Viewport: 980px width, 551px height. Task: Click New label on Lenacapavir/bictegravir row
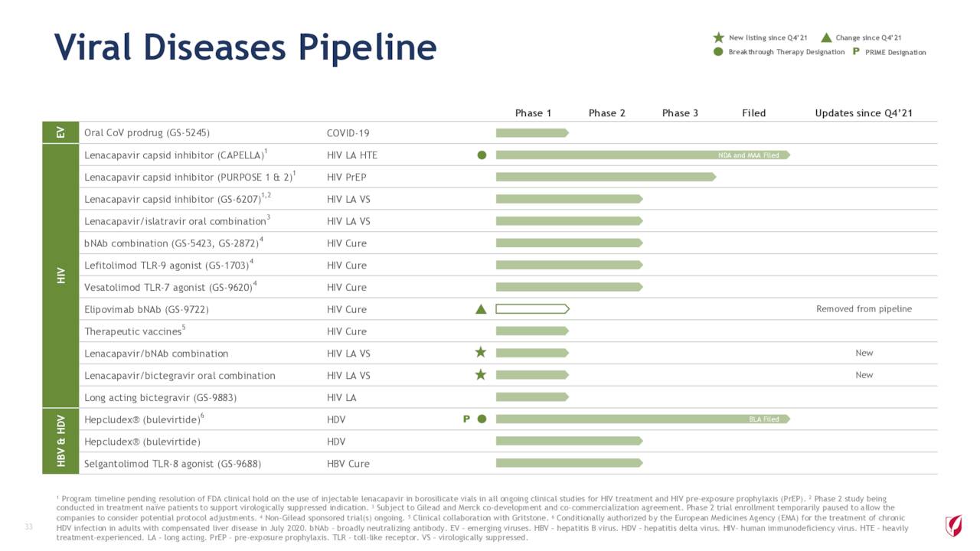point(864,375)
